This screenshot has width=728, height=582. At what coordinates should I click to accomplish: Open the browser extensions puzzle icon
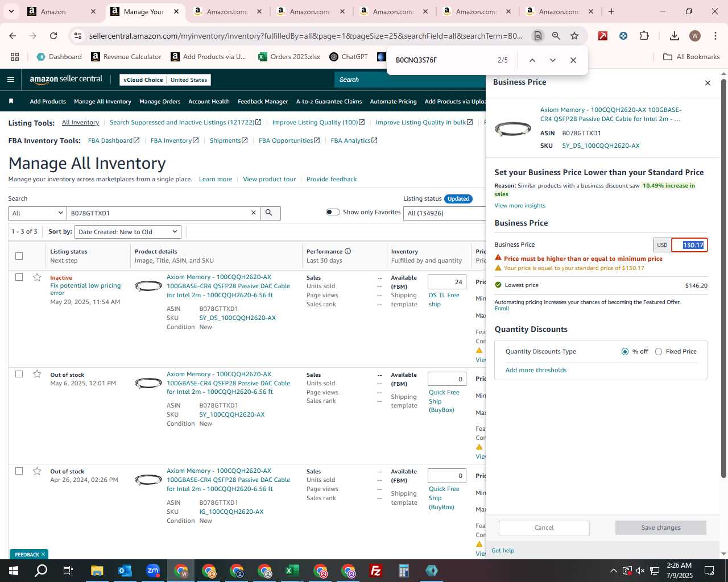[x=644, y=36]
